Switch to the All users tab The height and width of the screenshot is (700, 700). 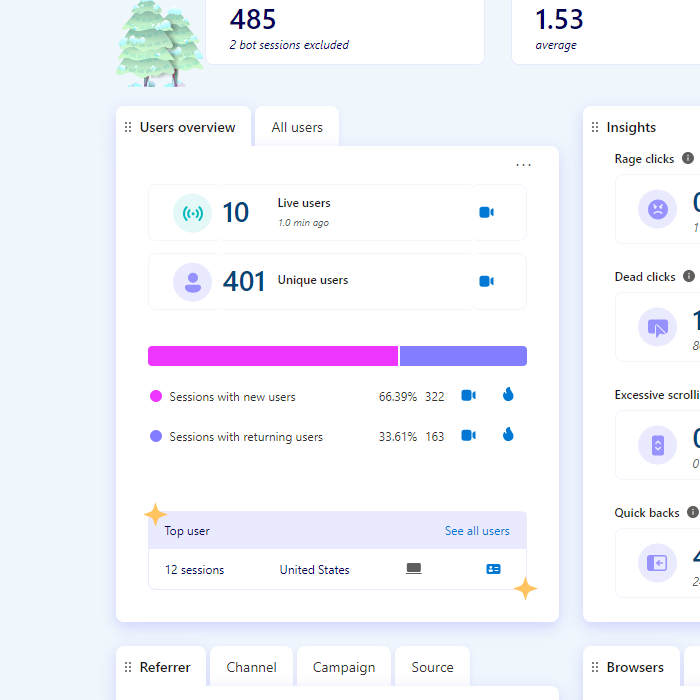[297, 127]
